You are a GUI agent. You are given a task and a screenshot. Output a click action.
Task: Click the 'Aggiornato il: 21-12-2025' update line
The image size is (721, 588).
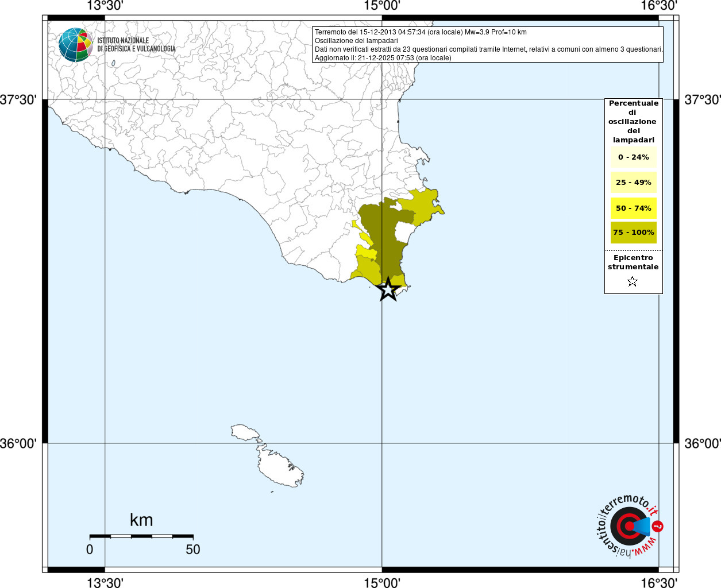pos(383,58)
